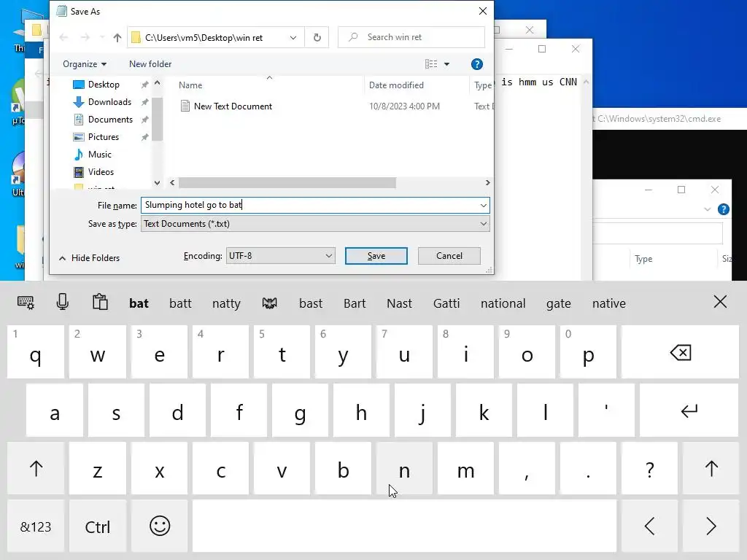Image resolution: width=747 pixels, height=560 pixels.
Task: Select New Text Document file
Action: click(x=233, y=106)
